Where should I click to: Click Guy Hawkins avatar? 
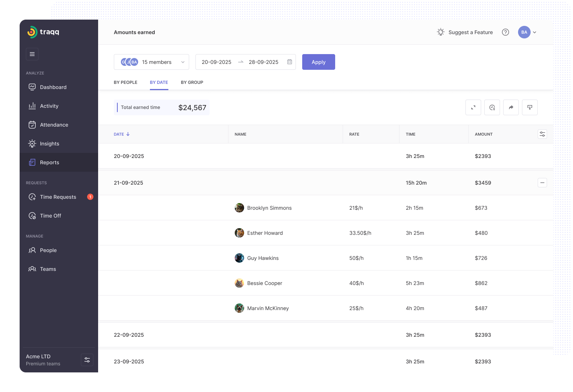click(x=239, y=258)
